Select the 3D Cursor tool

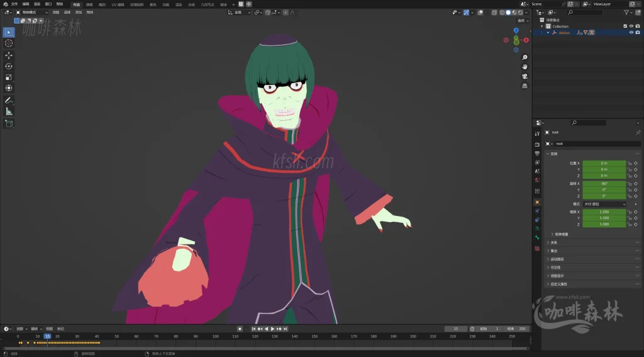[x=9, y=43]
